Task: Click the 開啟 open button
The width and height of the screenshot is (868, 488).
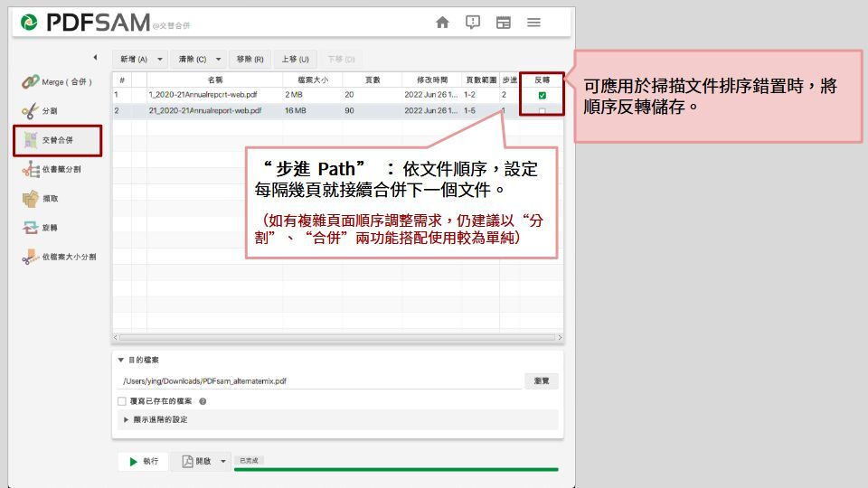Action: coord(196,462)
